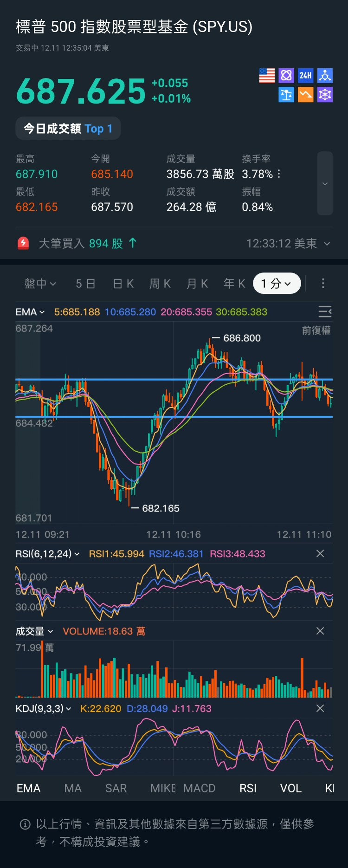
Task: Open the chart three-dot more menu
Action: click(323, 283)
